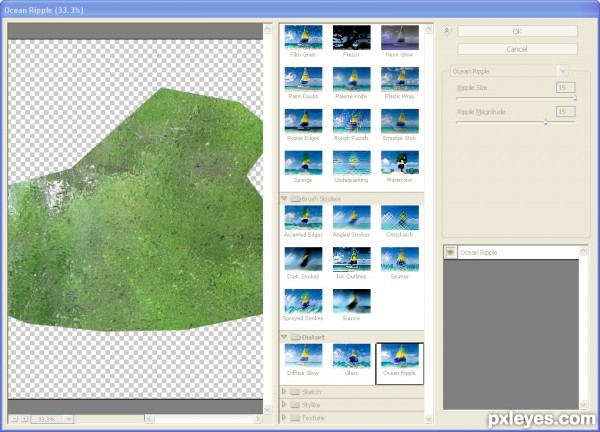Viewport: 600px width, 432px height.
Task: Select the Fresco filter thumbnail
Action: 351,37
